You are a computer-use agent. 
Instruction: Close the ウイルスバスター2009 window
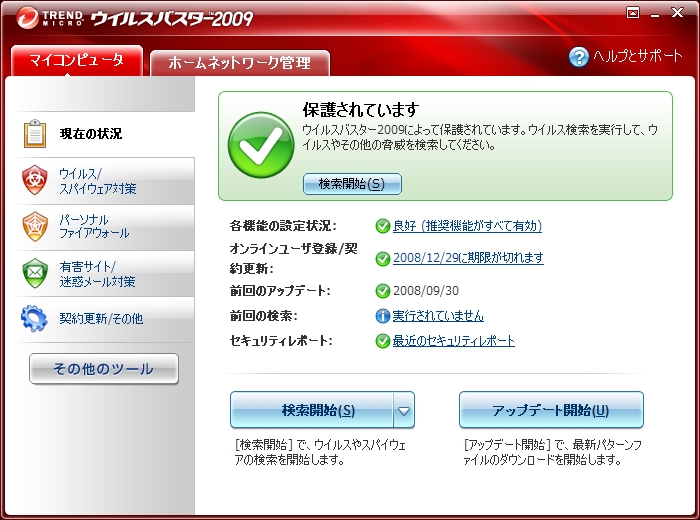point(677,12)
